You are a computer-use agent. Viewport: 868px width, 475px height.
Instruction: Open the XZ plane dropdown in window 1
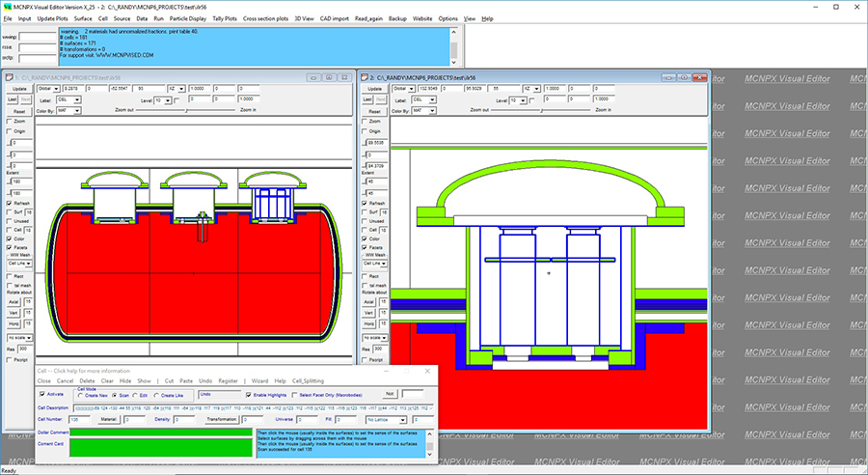181,89
